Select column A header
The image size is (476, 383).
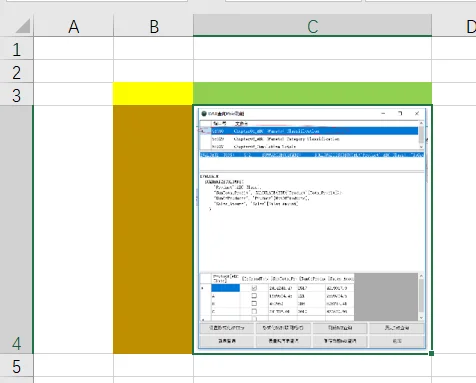click(x=73, y=25)
